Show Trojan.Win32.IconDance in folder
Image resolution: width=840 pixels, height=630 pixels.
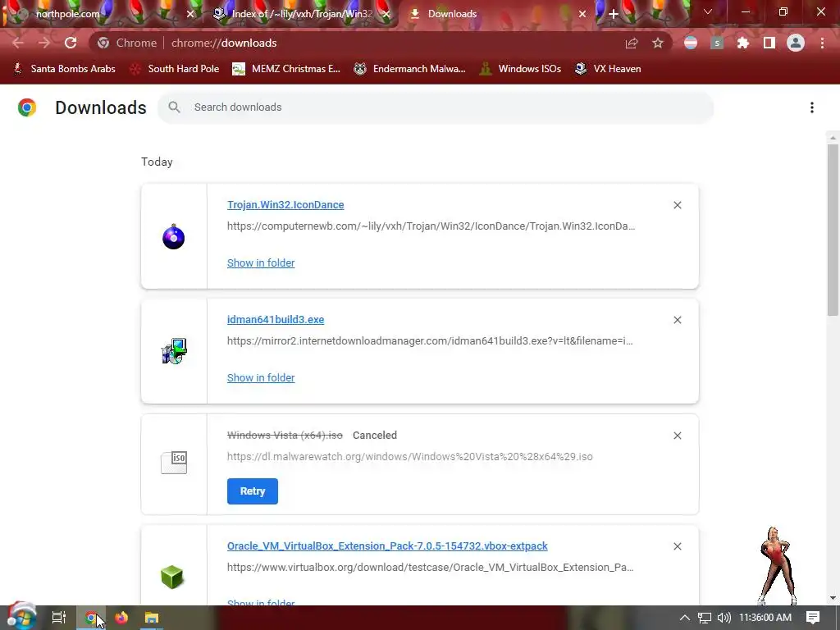coord(261,263)
